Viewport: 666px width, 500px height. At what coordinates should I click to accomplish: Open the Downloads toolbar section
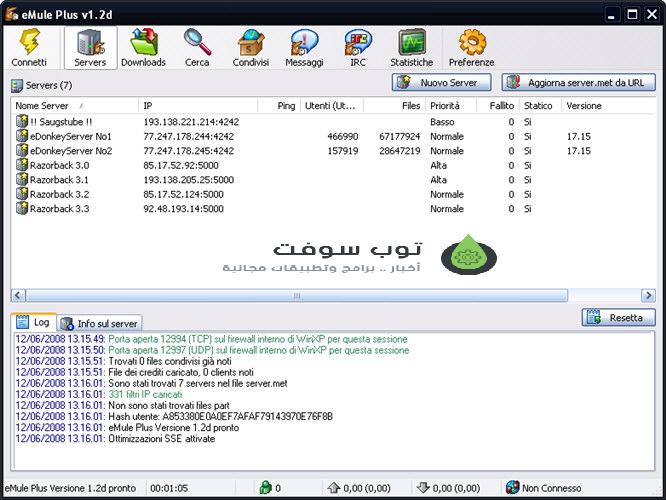[143, 48]
